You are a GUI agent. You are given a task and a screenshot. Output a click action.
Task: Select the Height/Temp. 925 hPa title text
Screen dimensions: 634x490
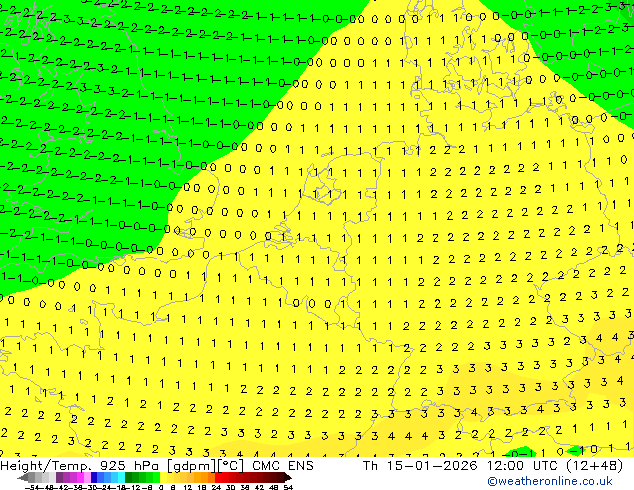pyautogui.click(x=81, y=466)
